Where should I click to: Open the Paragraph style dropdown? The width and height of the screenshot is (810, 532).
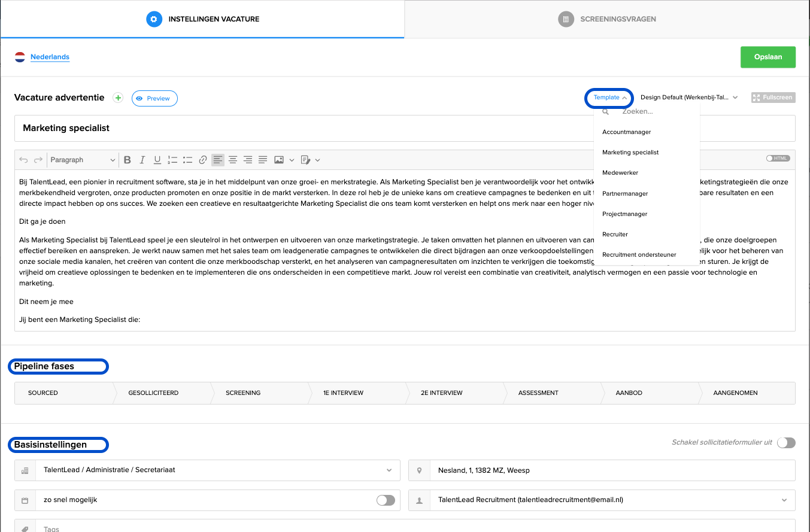click(83, 160)
